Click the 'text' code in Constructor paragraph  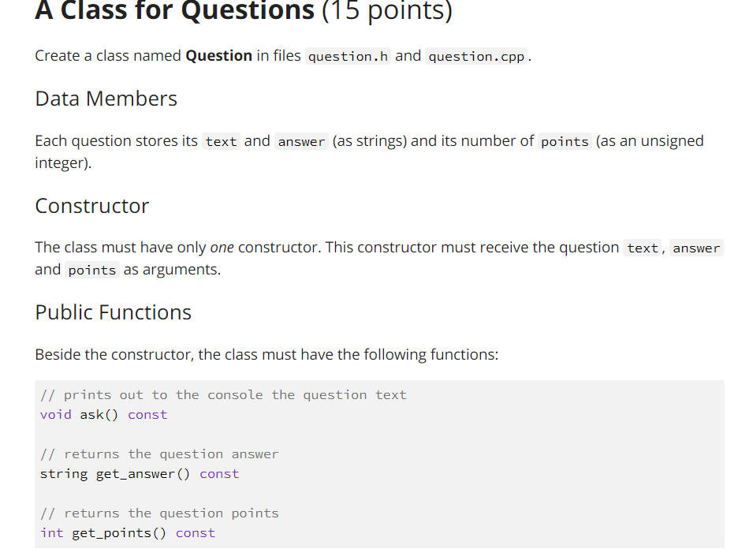643,248
